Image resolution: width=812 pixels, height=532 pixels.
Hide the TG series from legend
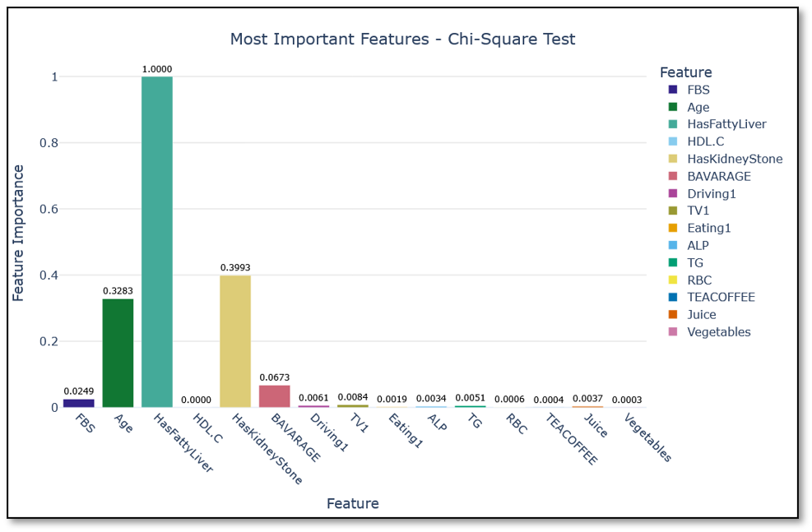695,262
